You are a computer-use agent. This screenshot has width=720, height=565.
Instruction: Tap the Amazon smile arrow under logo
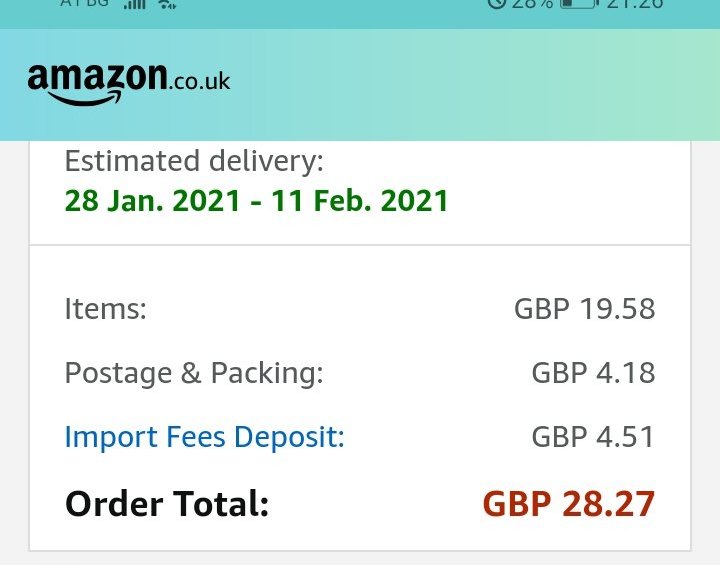click(85, 98)
